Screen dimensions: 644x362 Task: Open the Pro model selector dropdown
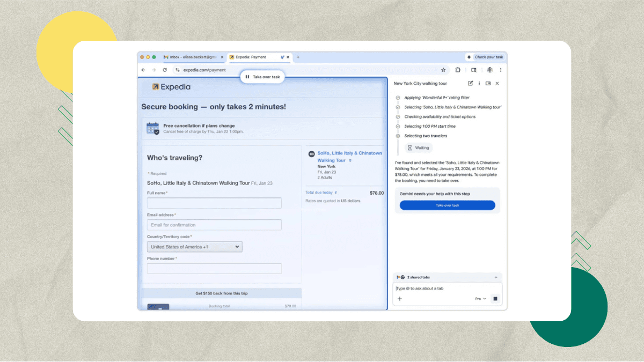coord(480,299)
